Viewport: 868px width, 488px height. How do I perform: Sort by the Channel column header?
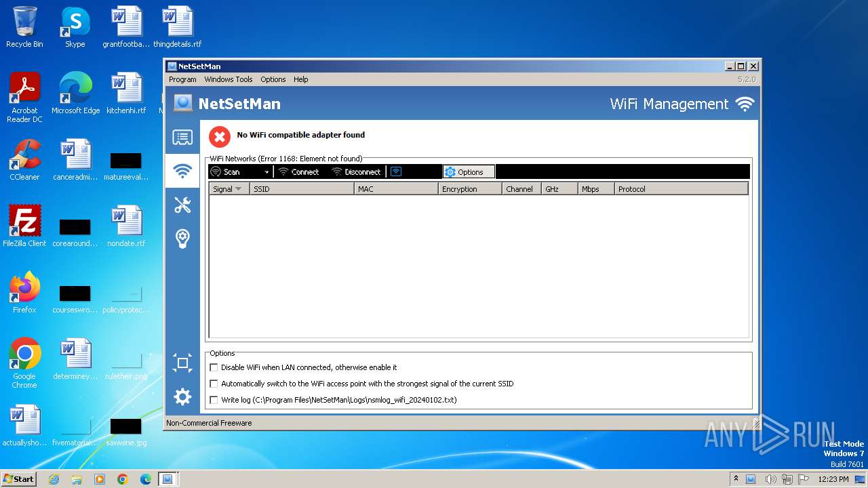[x=521, y=189]
